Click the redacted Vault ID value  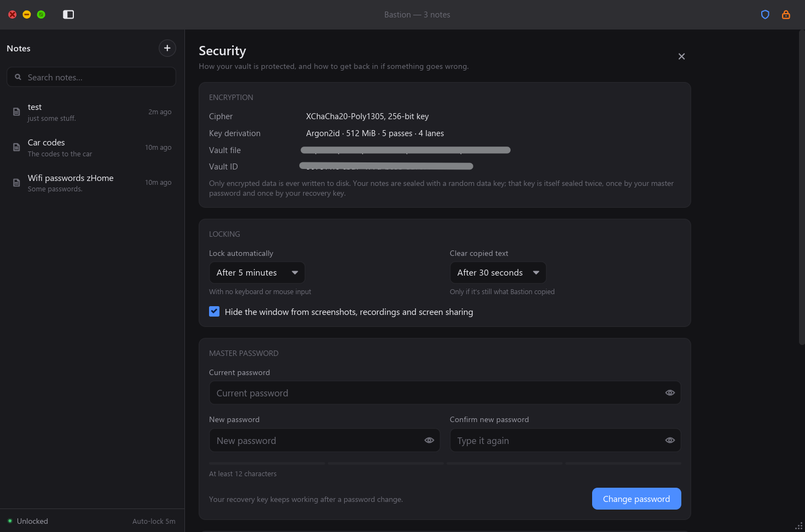coord(386,166)
